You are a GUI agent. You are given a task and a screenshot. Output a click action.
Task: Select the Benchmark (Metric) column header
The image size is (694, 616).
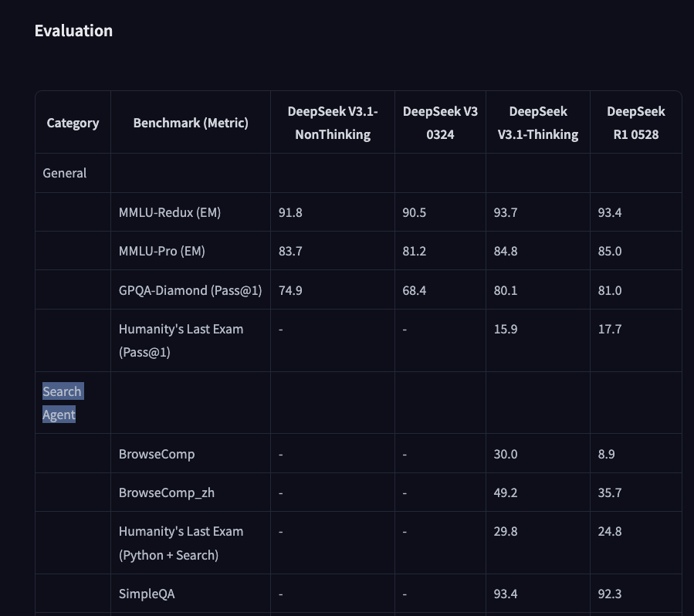191,123
